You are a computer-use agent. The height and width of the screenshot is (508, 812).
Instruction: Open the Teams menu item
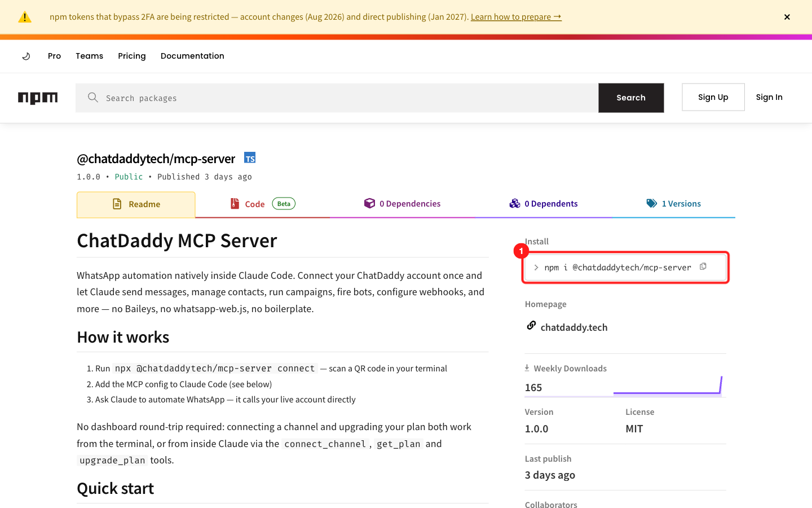pyautogui.click(x=90, y=56)
